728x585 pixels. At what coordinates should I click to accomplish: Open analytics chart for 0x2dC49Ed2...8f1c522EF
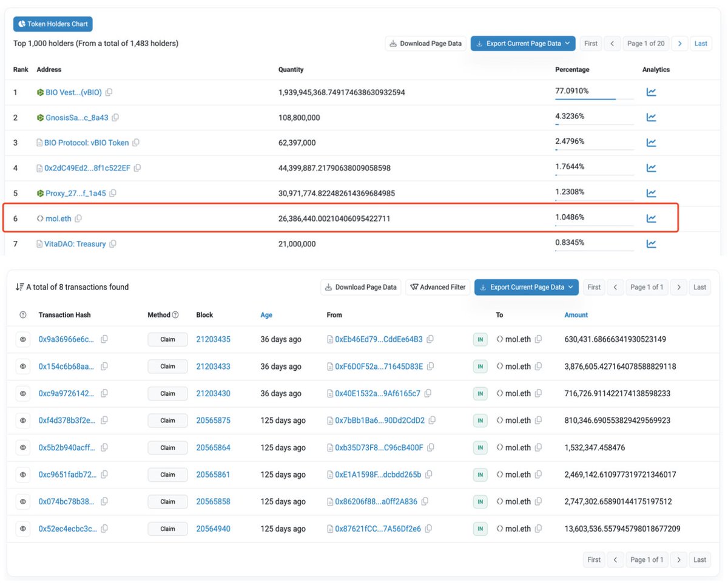[651, 168]
